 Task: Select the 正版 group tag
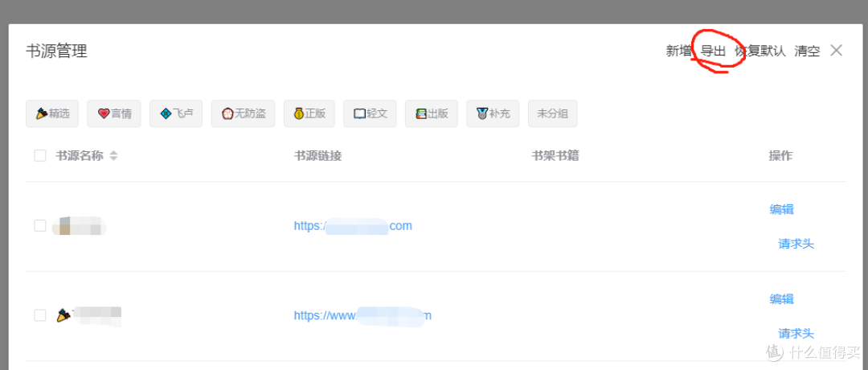coord(309,113)
